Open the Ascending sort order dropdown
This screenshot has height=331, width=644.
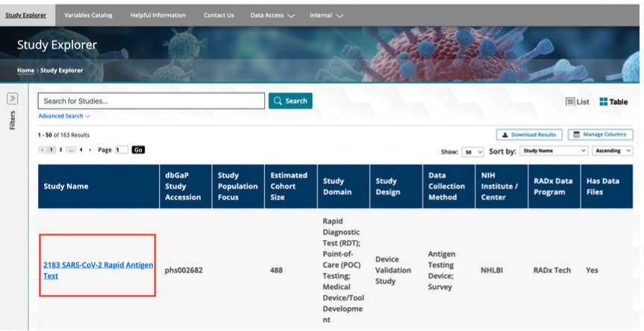pos(612,151)
